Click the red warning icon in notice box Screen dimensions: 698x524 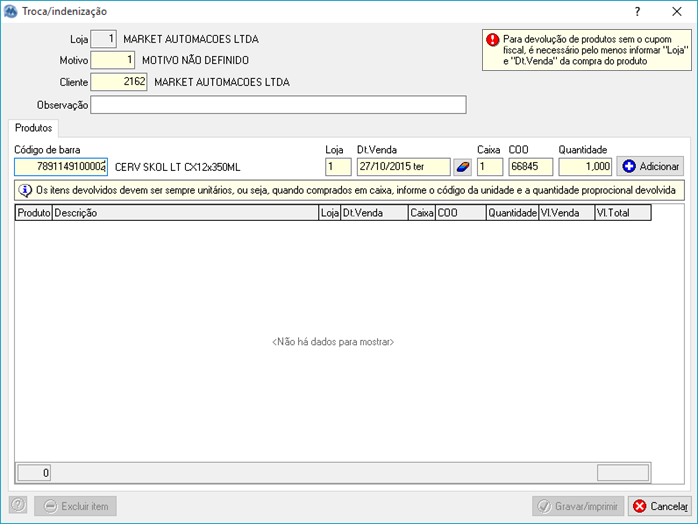(x=493, y=40)
